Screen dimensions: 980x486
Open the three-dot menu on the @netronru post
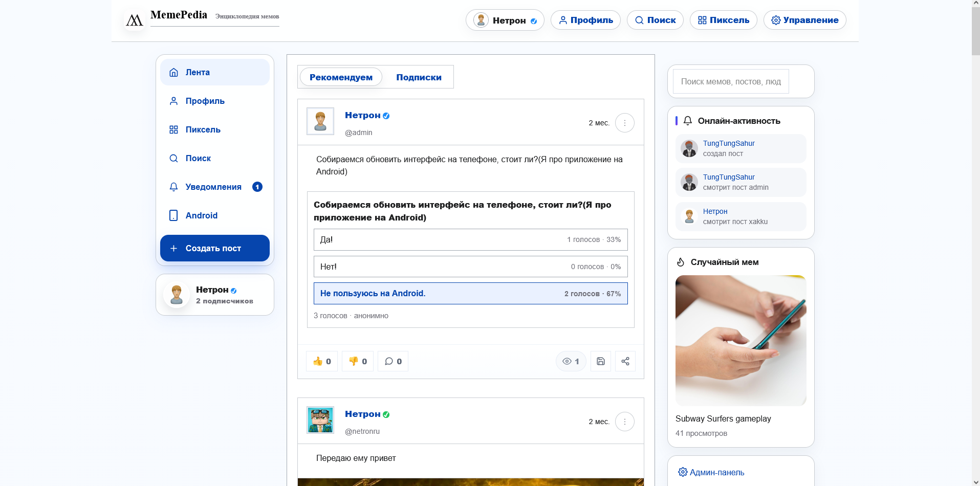point(625,422)
